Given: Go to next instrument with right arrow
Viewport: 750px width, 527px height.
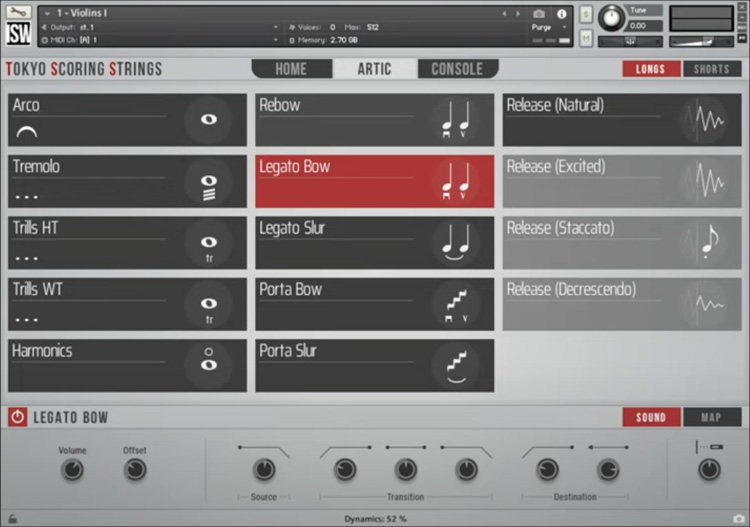Looking at the screenshot, I should pyautogui.click(x=518, y=14).
